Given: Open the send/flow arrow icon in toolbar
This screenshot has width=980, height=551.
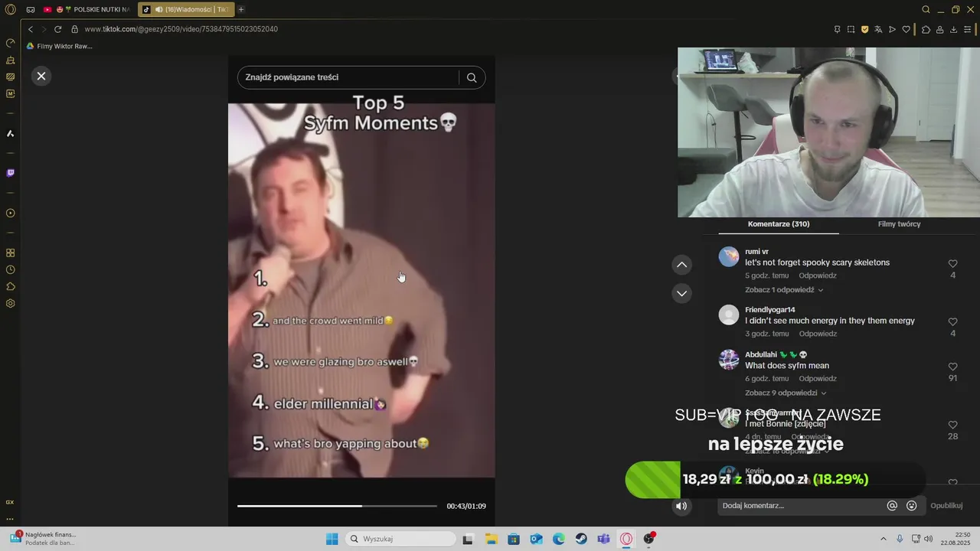Looking at the screenshot, I should pyautogui.click(x=892, y=29).
